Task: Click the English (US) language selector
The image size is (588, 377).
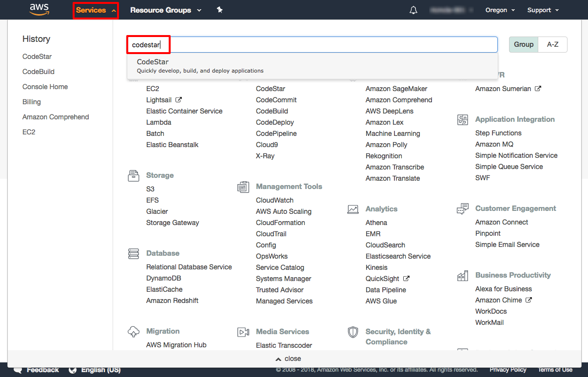Action: pos(101,370)
